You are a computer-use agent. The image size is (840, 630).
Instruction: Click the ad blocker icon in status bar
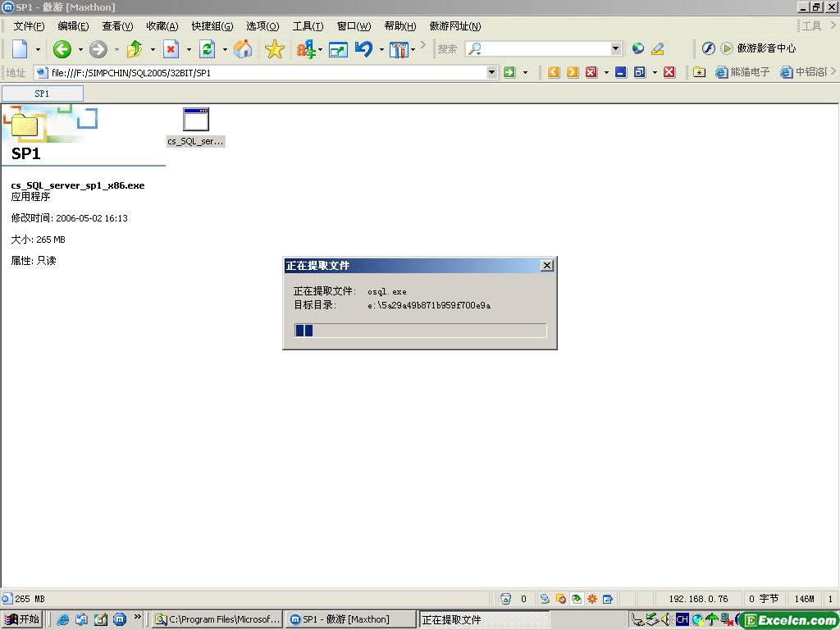point(560,599)
